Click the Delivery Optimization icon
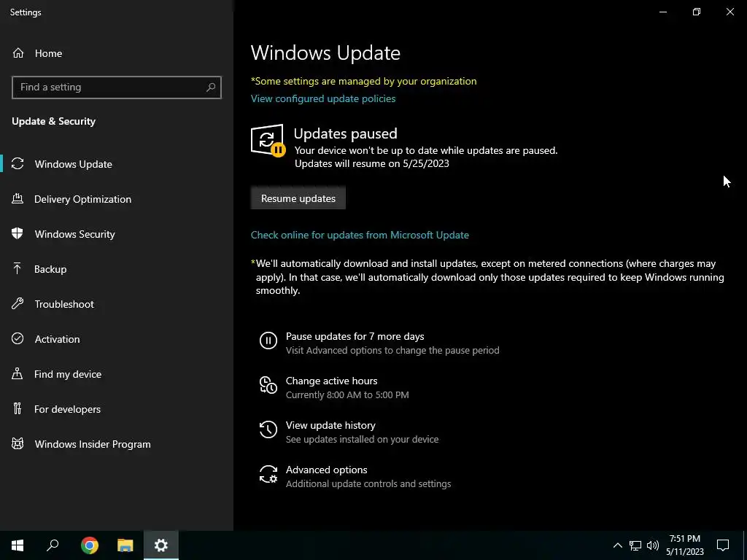747x560 pixels. [18, 199]
